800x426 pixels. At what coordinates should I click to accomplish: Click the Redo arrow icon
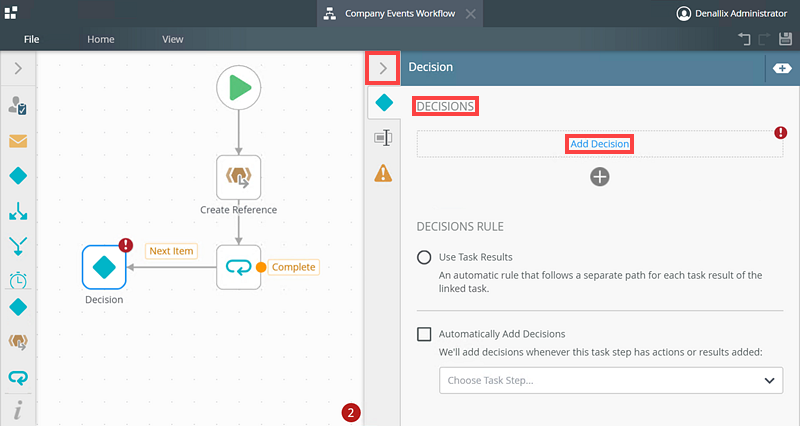(x=764, y=39)
